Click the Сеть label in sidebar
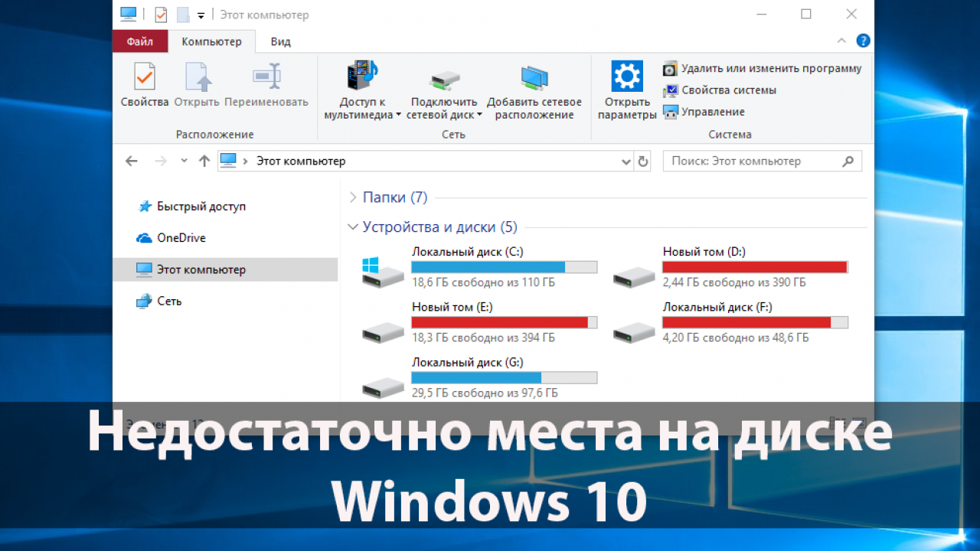The width and height of the screenshot is (980, 551). point(169,302)
